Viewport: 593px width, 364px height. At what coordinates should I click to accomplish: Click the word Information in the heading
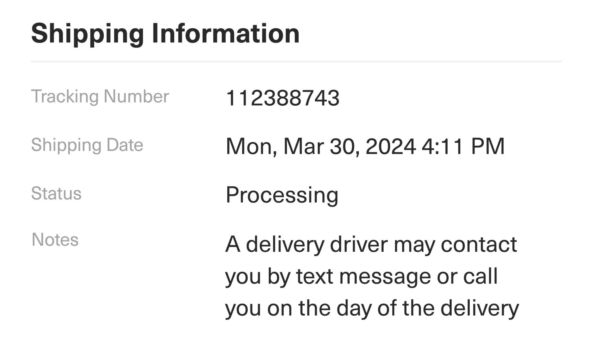click(x=226, y=34)
